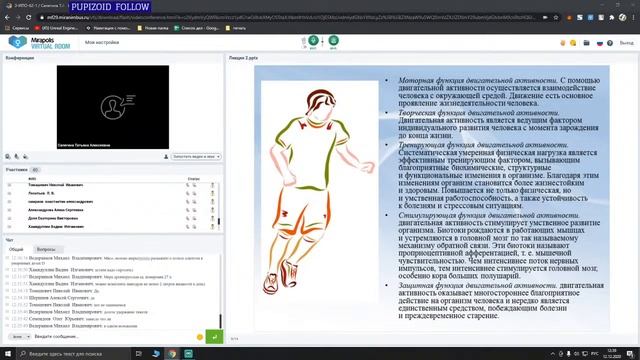Toggle the green webcam button
The image size is (640, 360).
(333, 40)
